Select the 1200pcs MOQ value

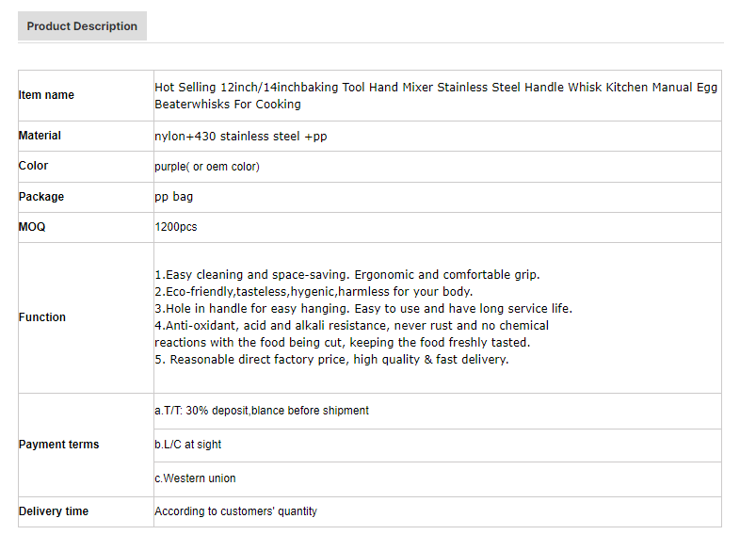tap(176, 227)
